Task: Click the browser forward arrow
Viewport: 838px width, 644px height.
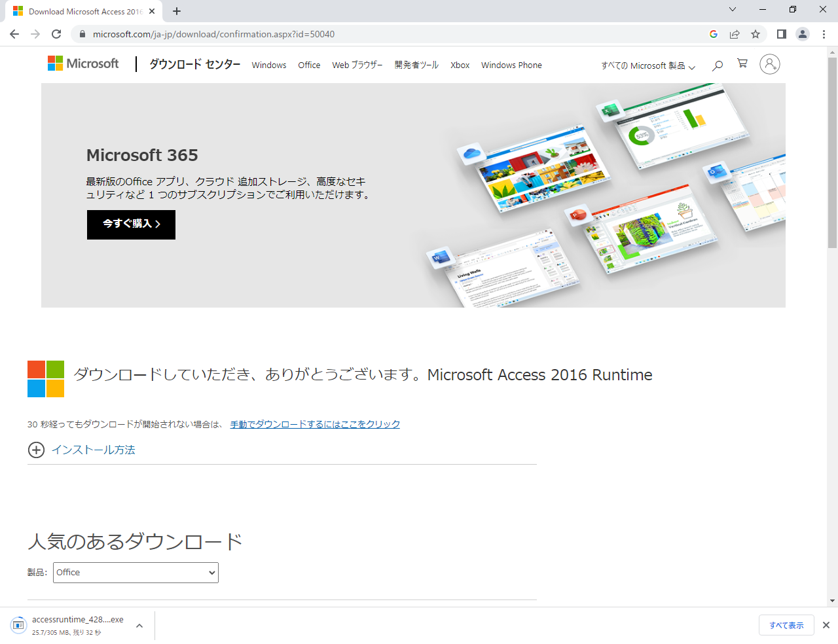Action: click(35, 34)
